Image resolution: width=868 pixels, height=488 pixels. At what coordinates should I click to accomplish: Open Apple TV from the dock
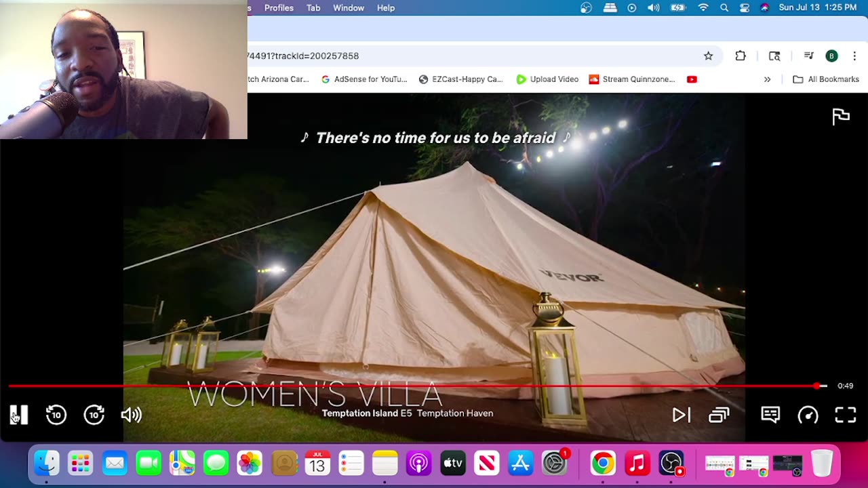point(453,464)
